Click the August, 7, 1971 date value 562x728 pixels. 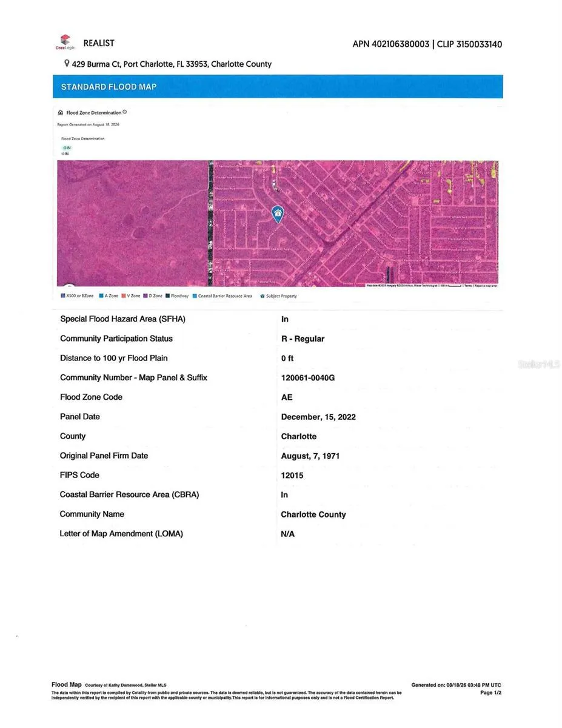point(310,456)
